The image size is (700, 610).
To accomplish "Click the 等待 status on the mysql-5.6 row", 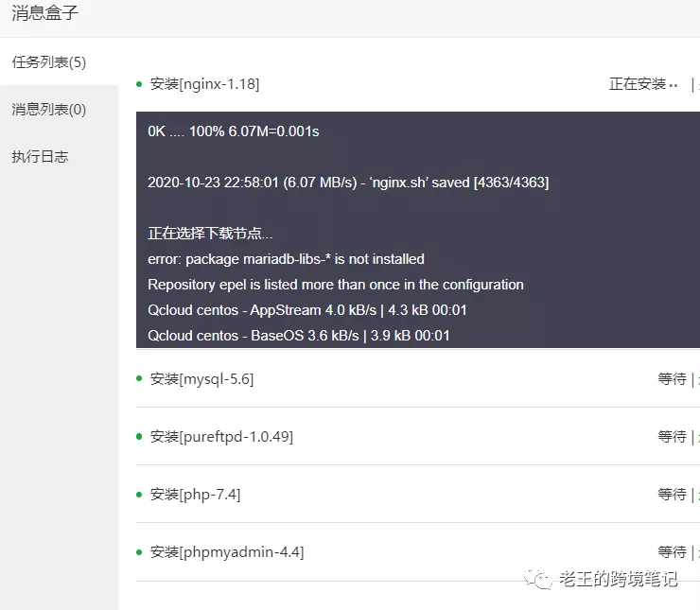I will (x=672, y=379).
